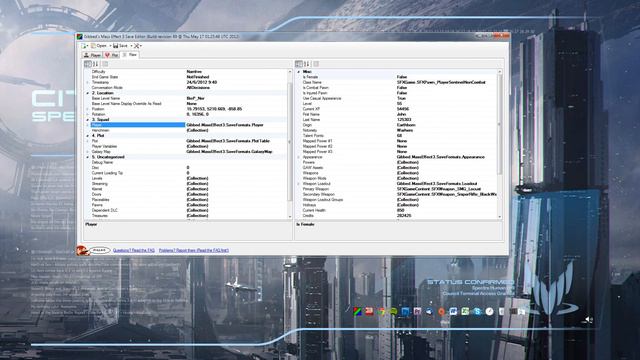Click Alphabetical sort icon in right property grid
The height and width of the screenshot is (360, 640).
coord(307,64)
